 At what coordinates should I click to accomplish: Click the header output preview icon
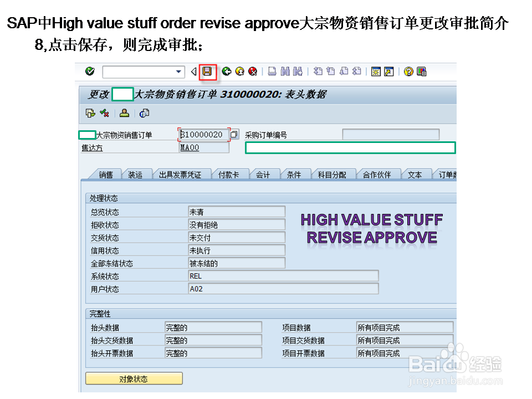pyautogui.click(x=144, y=113)
